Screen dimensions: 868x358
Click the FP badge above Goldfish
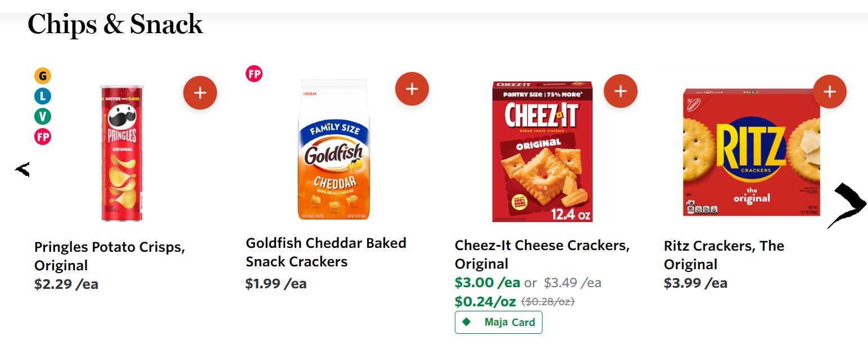pos(254,74)
